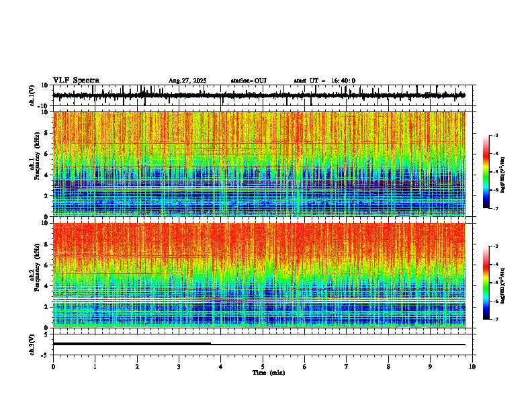
Task: Click the "ch.3(V)" axis label
Action: (x=32, y=345)
